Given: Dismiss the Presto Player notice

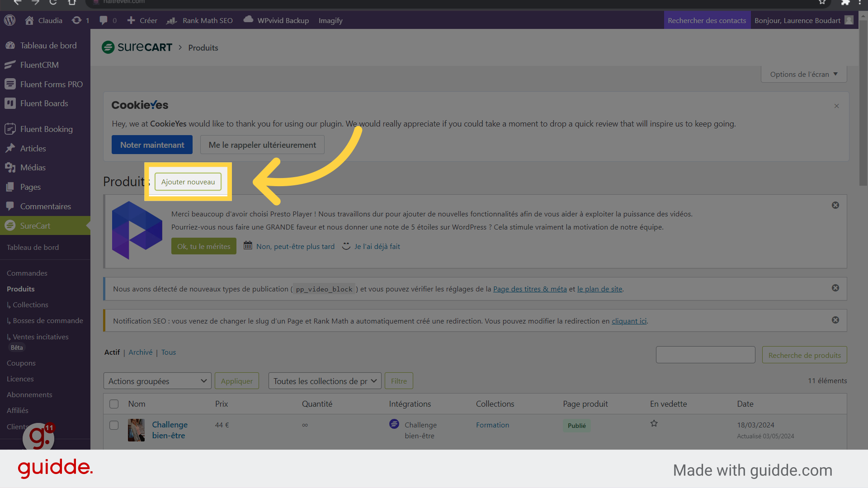Looking at the screenshot, I should click(835, 205).
